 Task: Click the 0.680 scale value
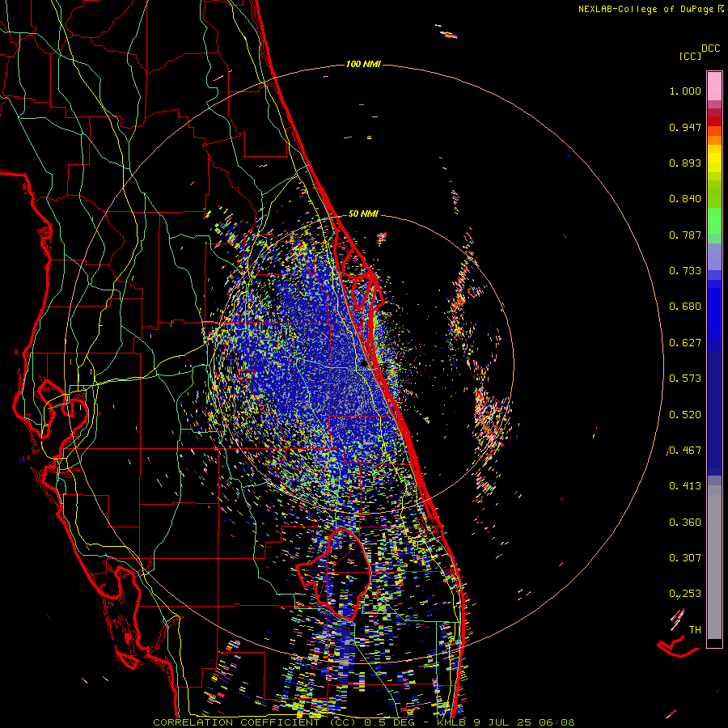point(685,307)
